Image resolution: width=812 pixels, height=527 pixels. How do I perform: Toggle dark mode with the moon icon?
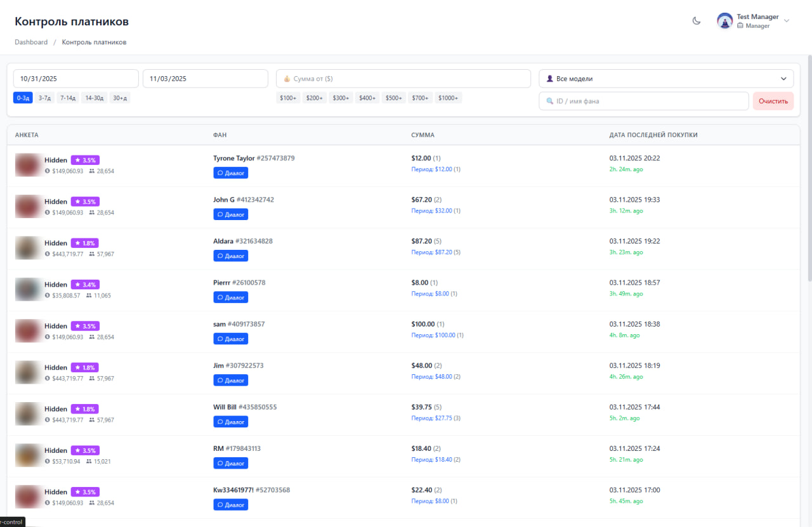click(x=696, y=20)
